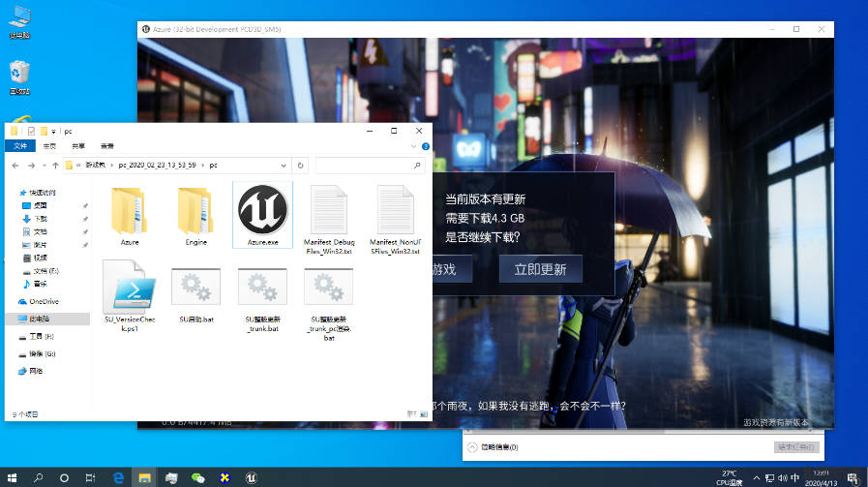The height and width of the screenshot is (487, 868).
Task: Go up one folder level with up arrow
Action: pos(55,165)
